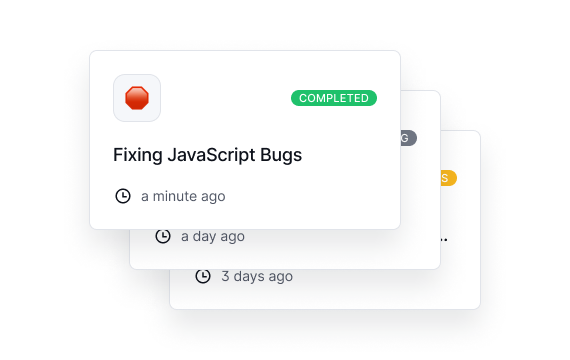Click the truncated ellipsis on the back card
Viewport: 570px width, 360px height.
pos(444,240)
